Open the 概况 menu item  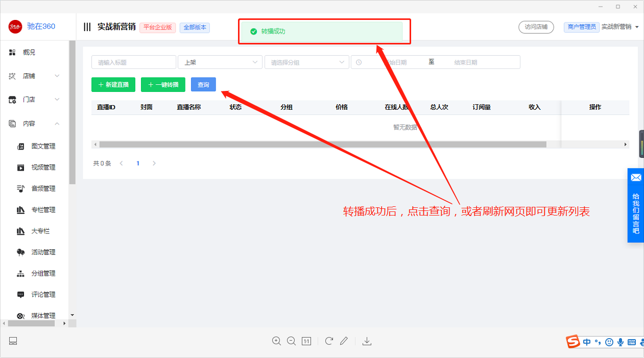(29, 52)
